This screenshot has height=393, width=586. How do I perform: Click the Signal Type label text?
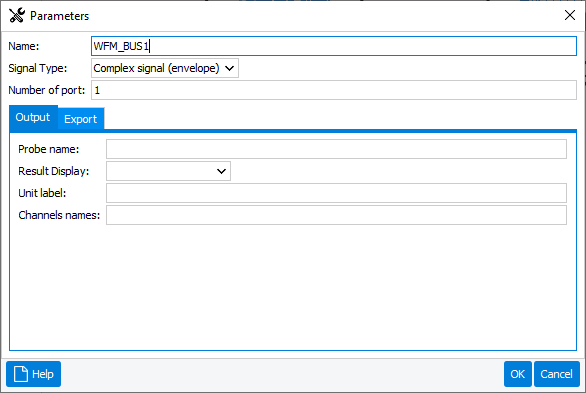pos(38,68)
